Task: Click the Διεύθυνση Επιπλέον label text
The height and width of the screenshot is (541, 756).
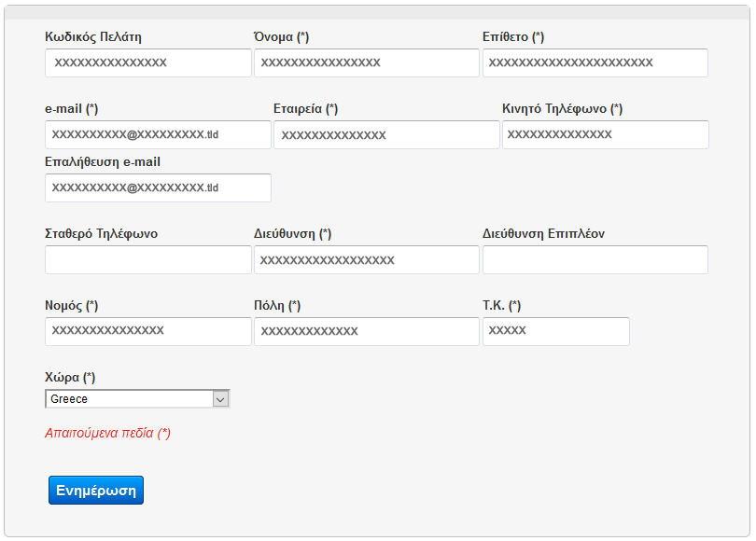Action: [543, 234]
